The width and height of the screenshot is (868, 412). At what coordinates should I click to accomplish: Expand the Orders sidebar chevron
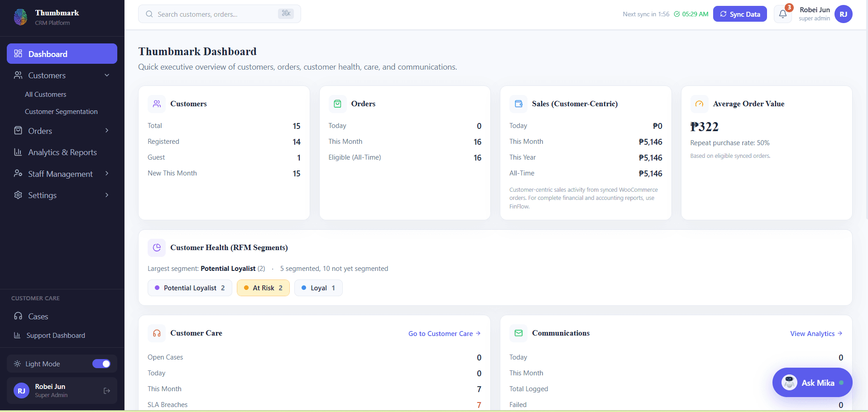107,131
